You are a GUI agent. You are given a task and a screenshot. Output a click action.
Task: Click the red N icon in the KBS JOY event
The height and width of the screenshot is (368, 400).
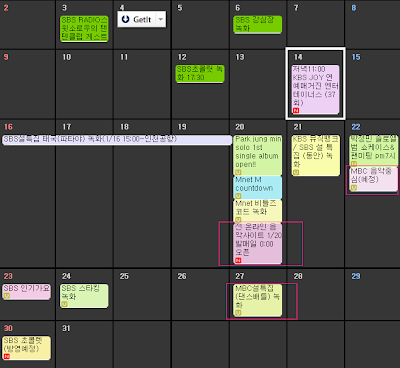pyautogui.click(x=296, y=110)
